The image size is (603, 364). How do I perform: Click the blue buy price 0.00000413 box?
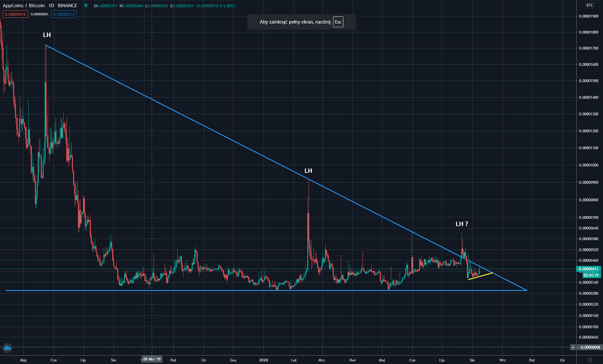(64, 14)
